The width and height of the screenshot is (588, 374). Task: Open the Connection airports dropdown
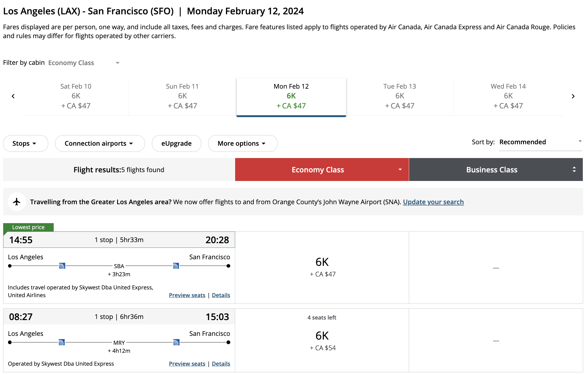100,143
